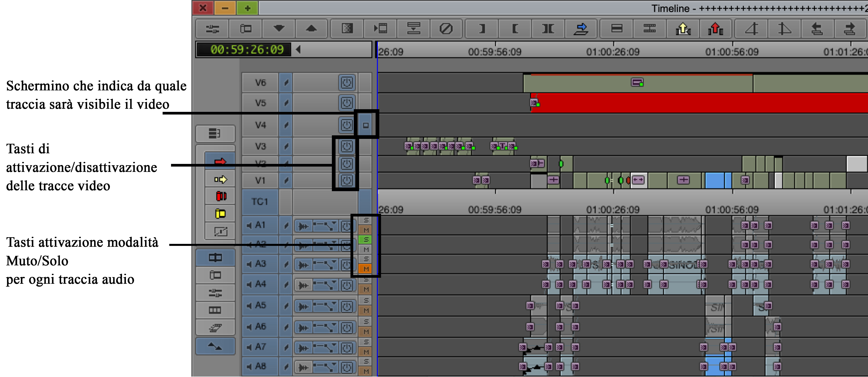Click the Extract (red arrow) button
Image resolution: width=868 pixels, height=377 pixels.
click(x=716, y=29)
